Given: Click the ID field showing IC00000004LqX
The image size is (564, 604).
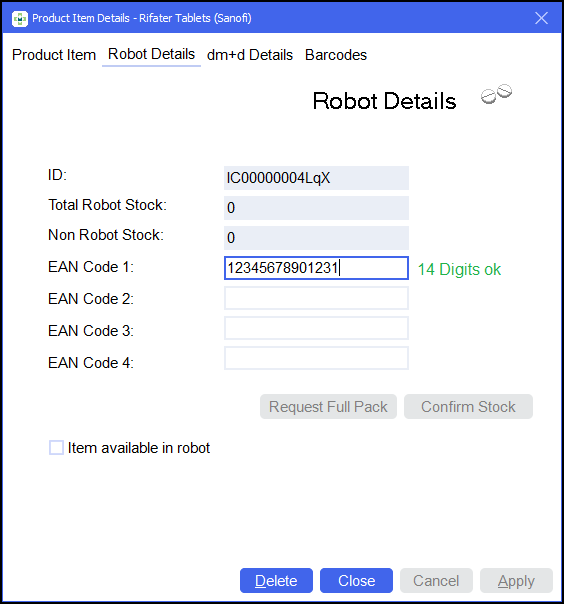Looking at the screenshot, I should [x=316, y=178].
